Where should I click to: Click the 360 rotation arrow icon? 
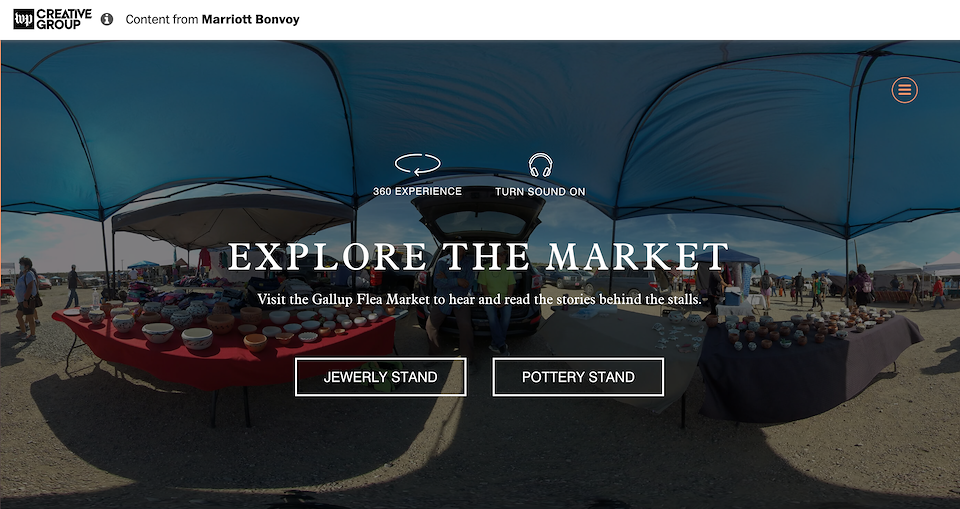[x=418, y=164]
